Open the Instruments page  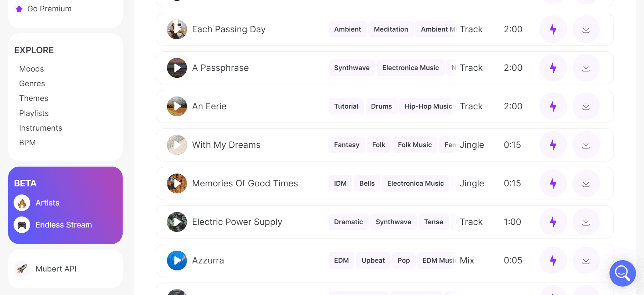pyautogui.click(x=41, y=128)
